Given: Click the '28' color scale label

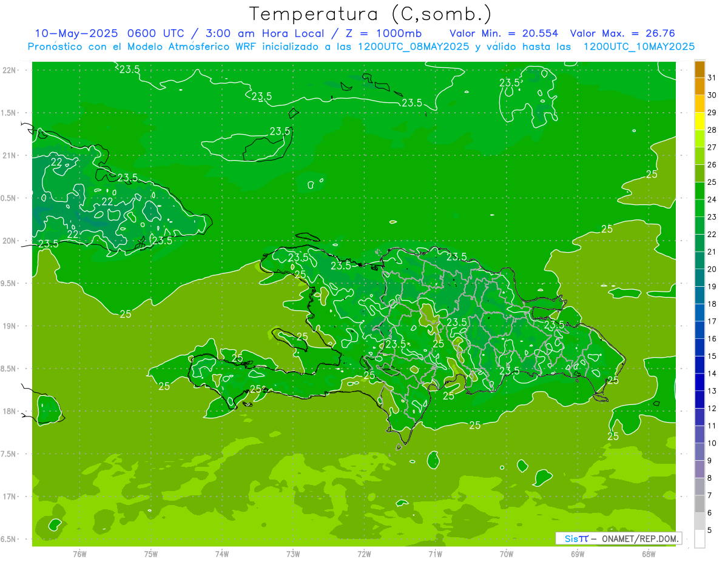Looking at the screenshot, I should pyautogui.click(x=712, y=130).
